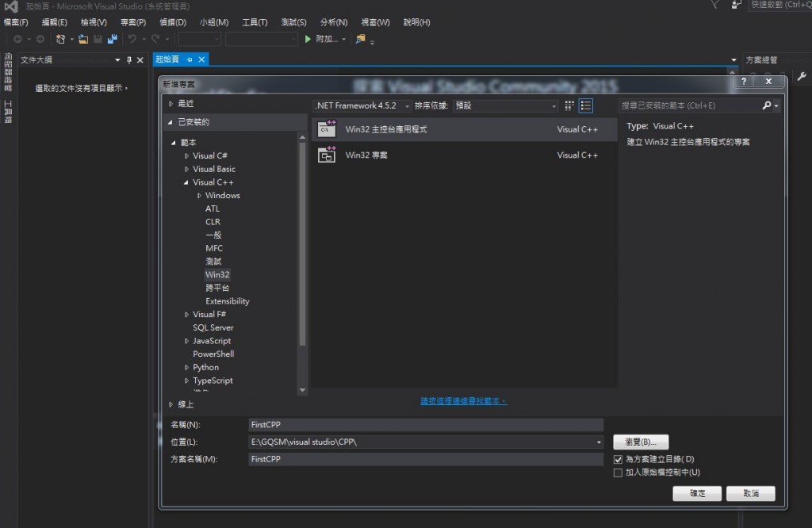Open the 排序依據 預設 dropdown
Viewport: 812px width, 528px height.
505,105
